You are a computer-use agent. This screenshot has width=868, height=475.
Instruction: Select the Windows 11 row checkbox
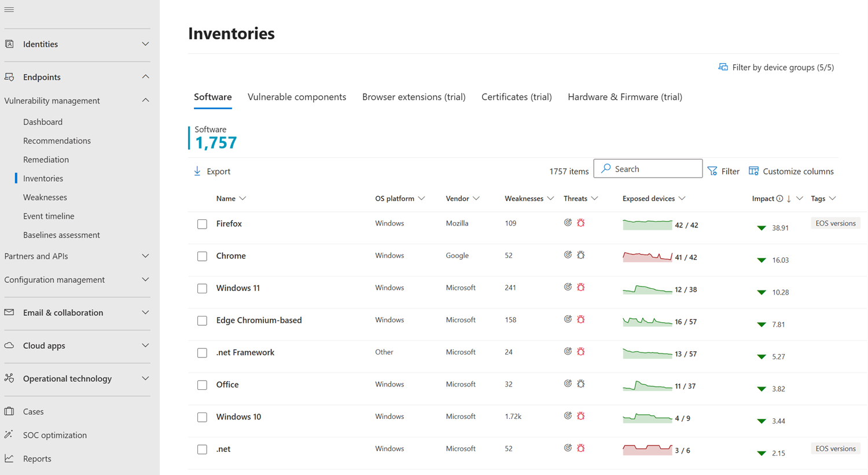[202, 288]
